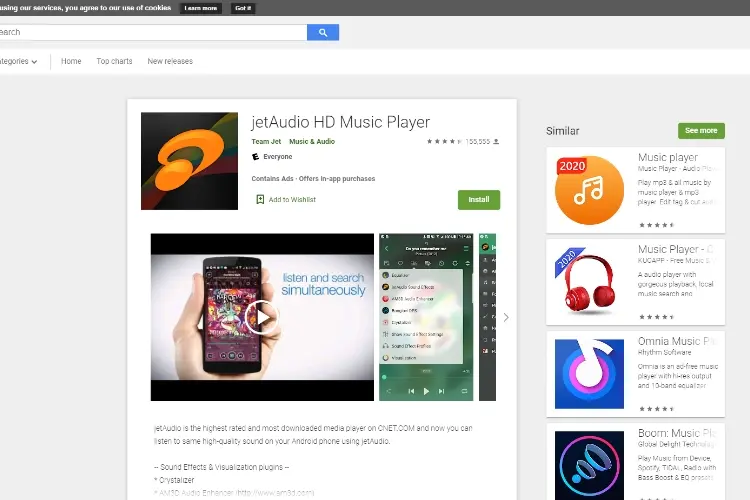Open the red headphones Music Player icon
Viewport: 750px width, 500px height.
pos(589,282)
